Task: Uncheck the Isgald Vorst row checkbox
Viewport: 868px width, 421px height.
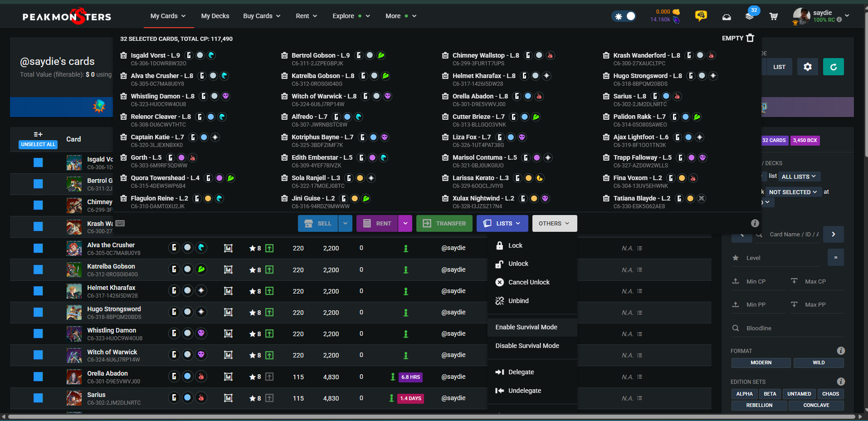Action: tap(38, 162)
